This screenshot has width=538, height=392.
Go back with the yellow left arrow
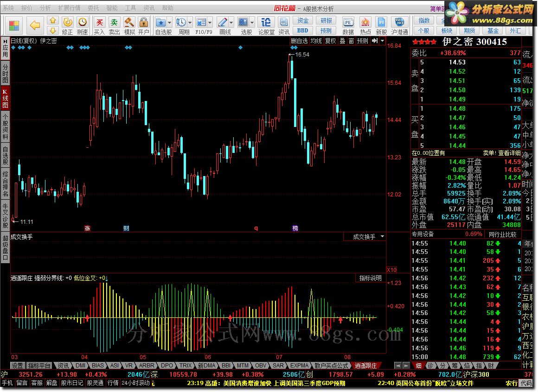[35, 25]
